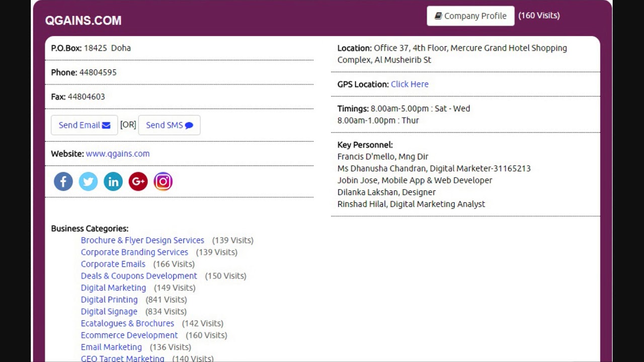Image resolution: width=644 pixels, height=362 pixels.
Task: Select the Corporate Branding Services link
Action: 134,252
